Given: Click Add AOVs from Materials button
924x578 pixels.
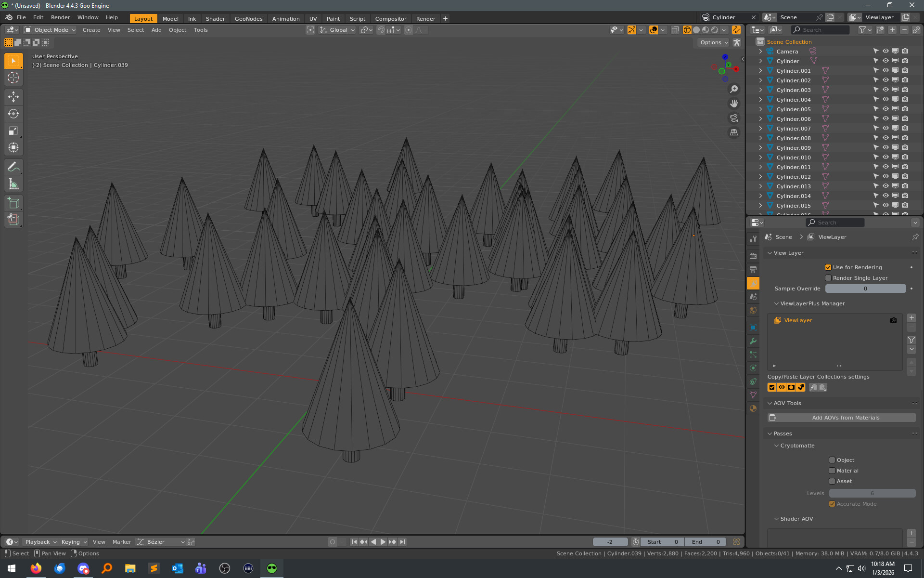Looking at the screenshot, I should [x=842, y=418].
